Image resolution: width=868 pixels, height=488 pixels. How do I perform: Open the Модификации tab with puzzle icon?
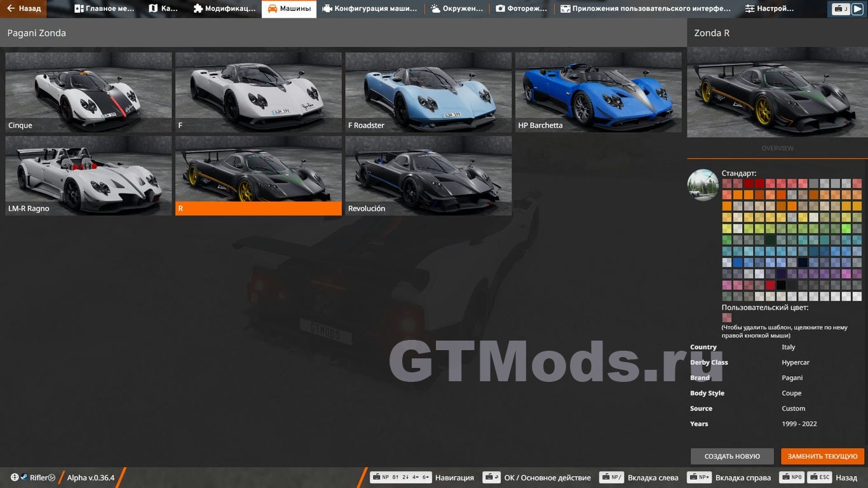pos(224,9)
